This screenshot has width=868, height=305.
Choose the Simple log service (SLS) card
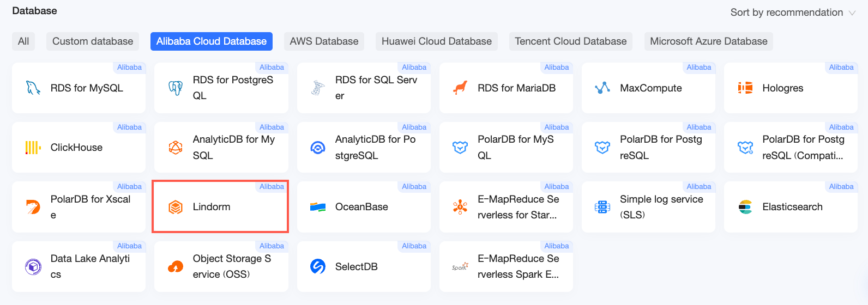pos(649,207)
